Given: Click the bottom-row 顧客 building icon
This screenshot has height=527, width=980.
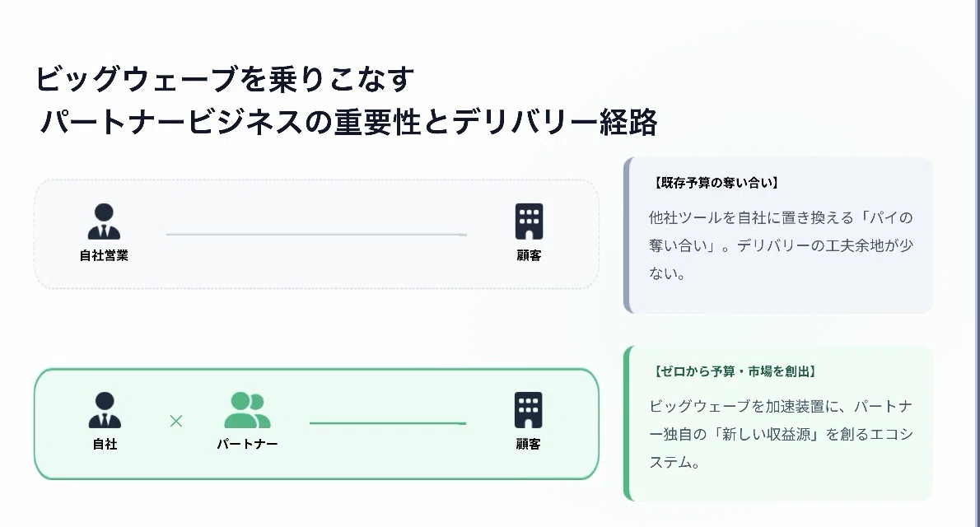Looking at the screenshot, I should tap(528, 410).
